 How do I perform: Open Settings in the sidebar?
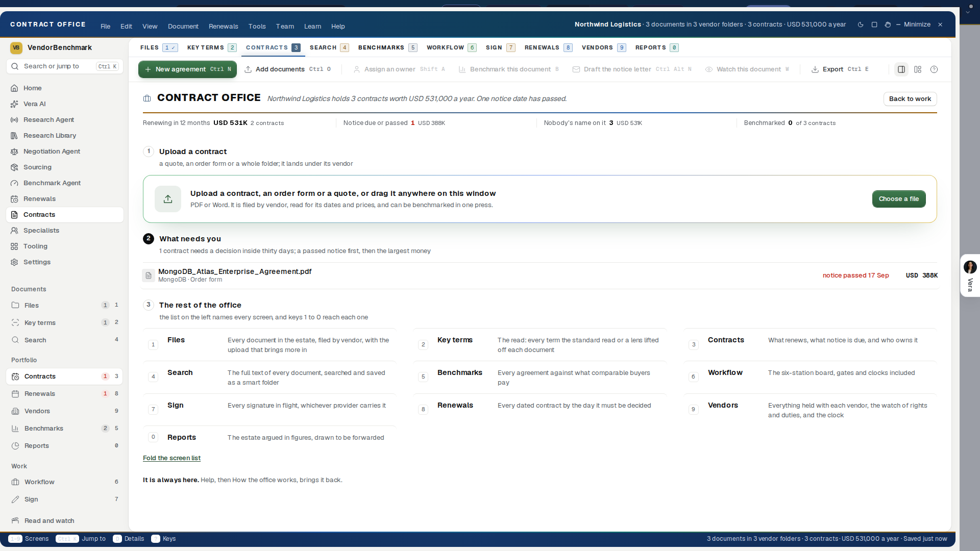click(64, 262)
